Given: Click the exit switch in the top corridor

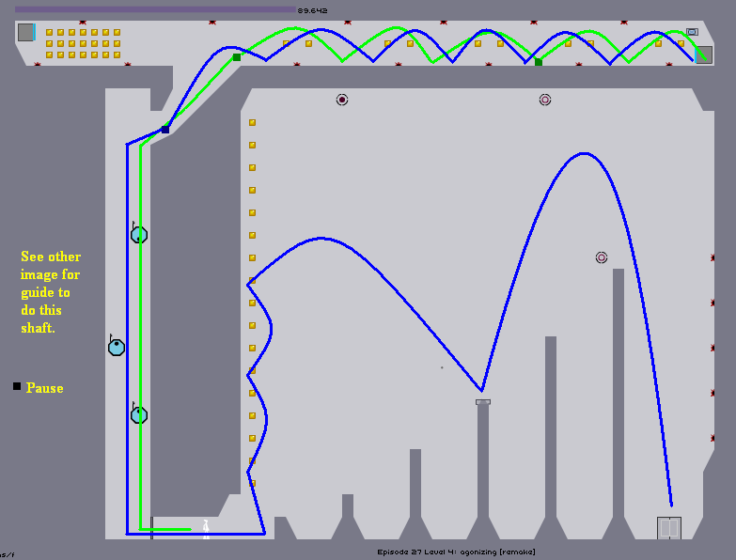Looking at the screenshot, I should pos(692,32).
